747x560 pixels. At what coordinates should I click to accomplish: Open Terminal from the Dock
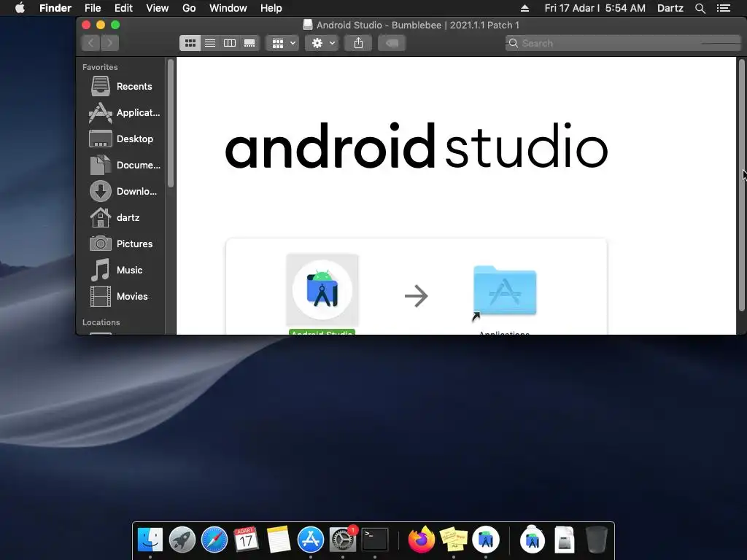pos(375,540)
